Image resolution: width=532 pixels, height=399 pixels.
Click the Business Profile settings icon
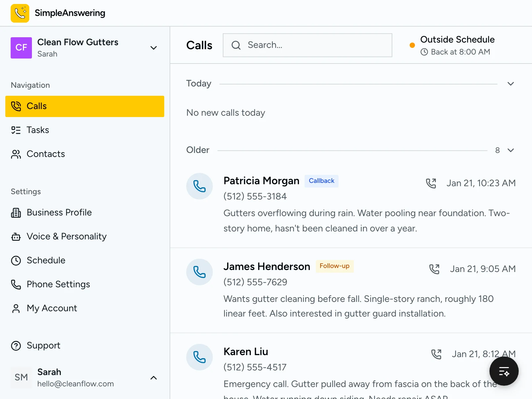[x=16, y=212]
